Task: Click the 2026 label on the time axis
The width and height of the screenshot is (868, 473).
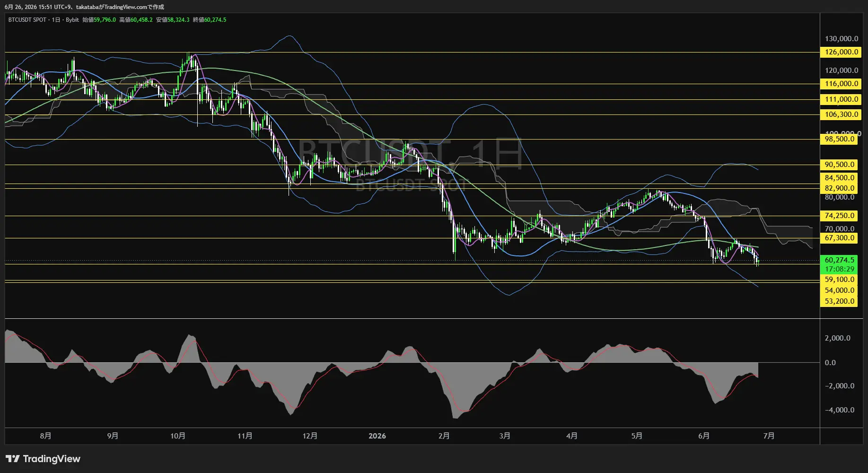Action: tap(377, 436)
